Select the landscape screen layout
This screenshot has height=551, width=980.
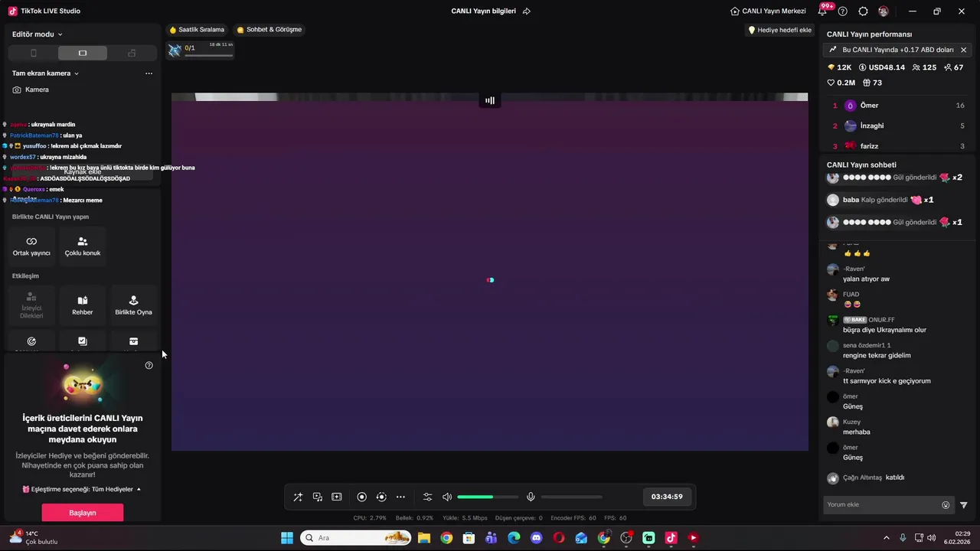pyautogui.click(x=83, y=53)
